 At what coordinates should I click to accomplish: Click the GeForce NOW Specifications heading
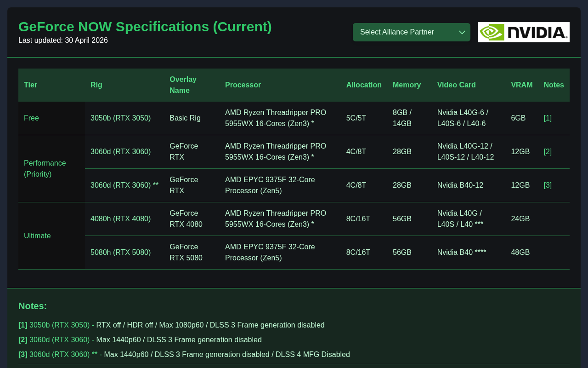coord(145,27)
